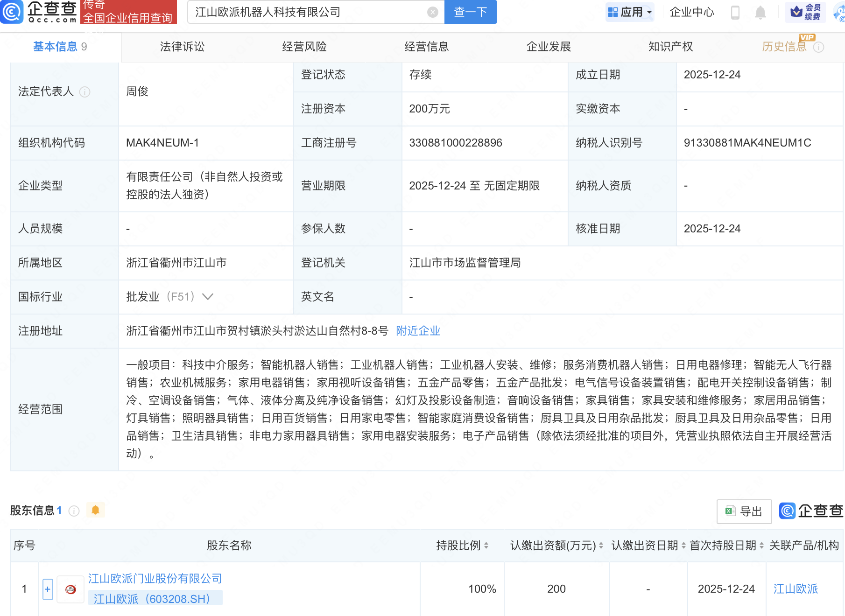Click the bell icon next to 股东信息
Screen dimensions: 845x616
pyautogui.click(x=96, y=510)
